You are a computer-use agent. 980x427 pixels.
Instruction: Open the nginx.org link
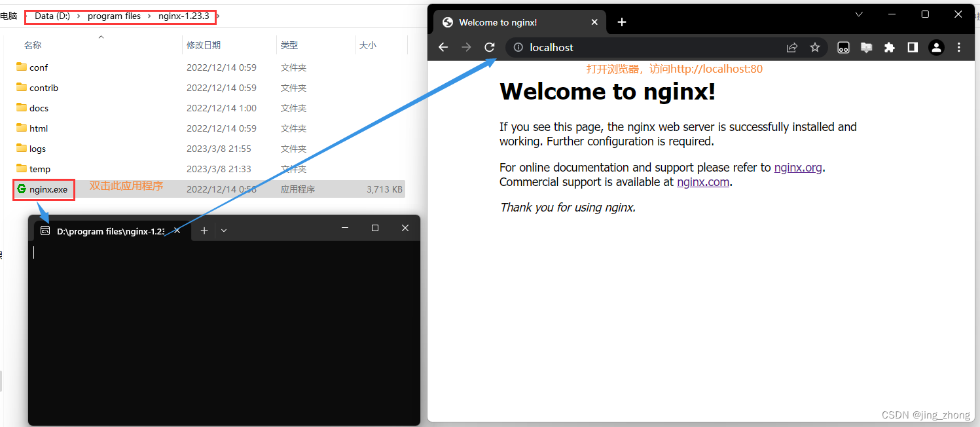click(x=798, y=168)
